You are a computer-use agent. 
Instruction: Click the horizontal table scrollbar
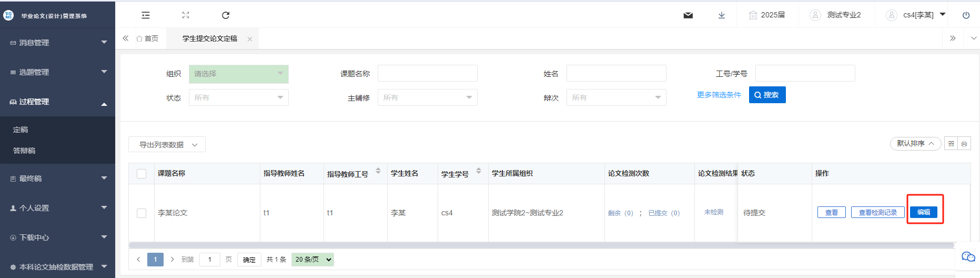coord(541,245)
